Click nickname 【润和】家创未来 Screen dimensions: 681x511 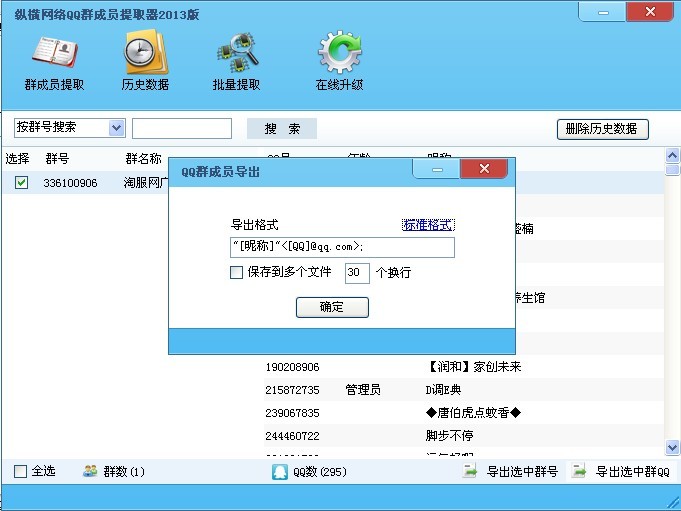point(473,367)
